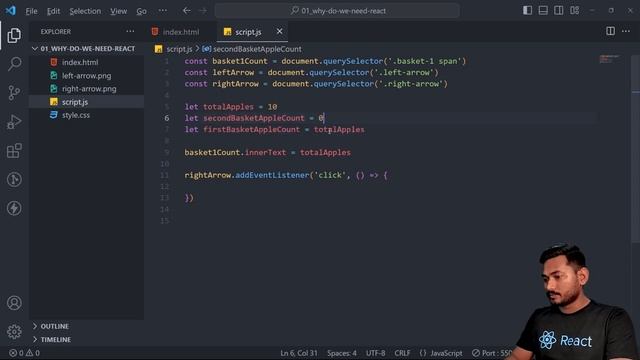Click script.js in the breadcrumb
Screen dimensions: 640x360
[x=179, y=49]
